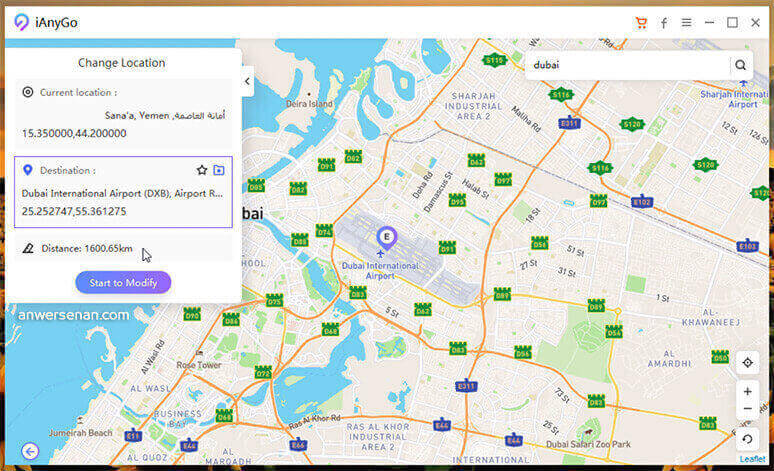Click the Sharjah Industrial Area 2 label
The image size is (774, 471).
[x=473, y=106]
